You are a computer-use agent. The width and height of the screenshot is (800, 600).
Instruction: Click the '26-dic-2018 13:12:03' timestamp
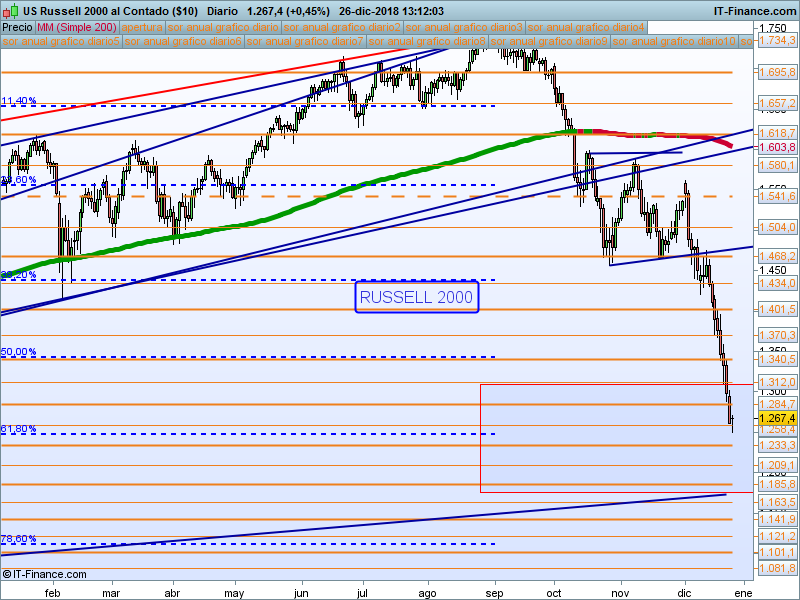coord(391,11)
